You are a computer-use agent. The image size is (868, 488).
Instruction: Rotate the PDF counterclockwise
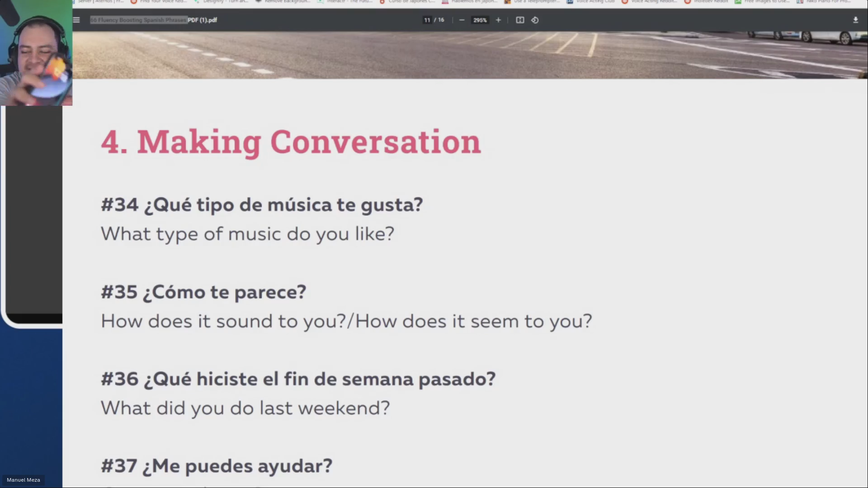[535, 20]
